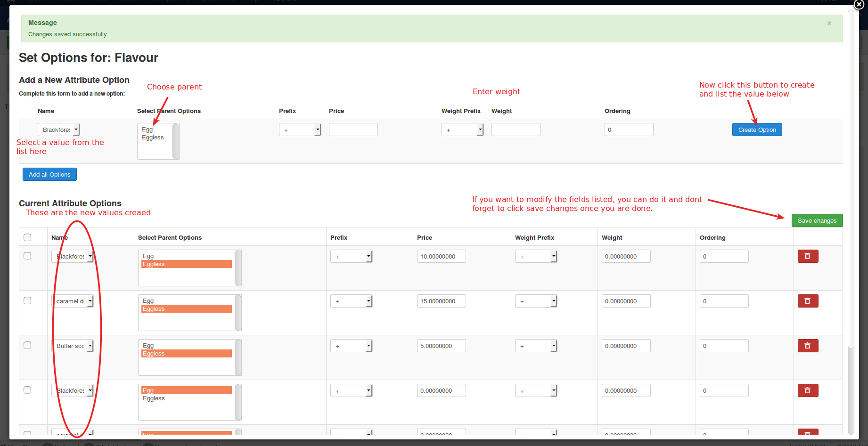Viewport: 868px width, 446px height.
Task: Click trash icon in 15.00 price row
Action: (808, 301)
